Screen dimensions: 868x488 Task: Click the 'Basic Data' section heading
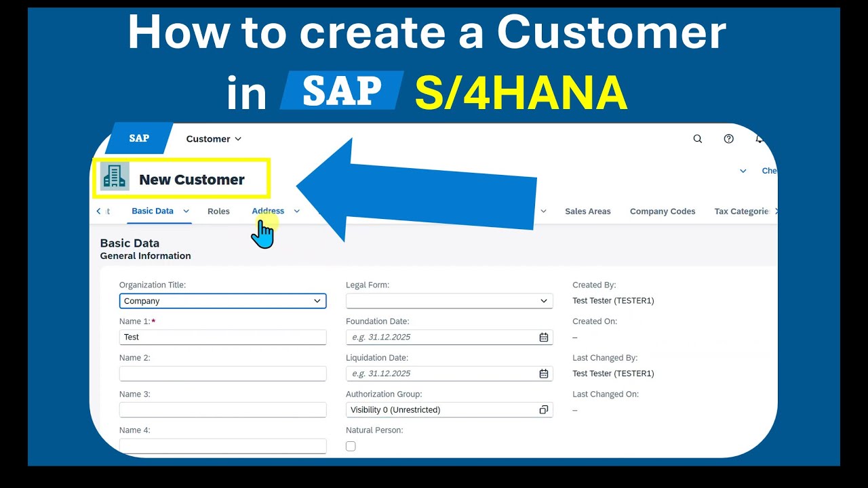130,243
